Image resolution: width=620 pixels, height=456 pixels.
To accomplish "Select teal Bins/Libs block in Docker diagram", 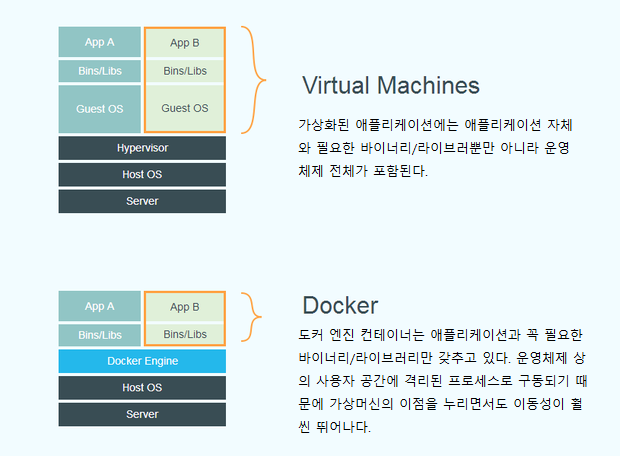I will 100,335.
